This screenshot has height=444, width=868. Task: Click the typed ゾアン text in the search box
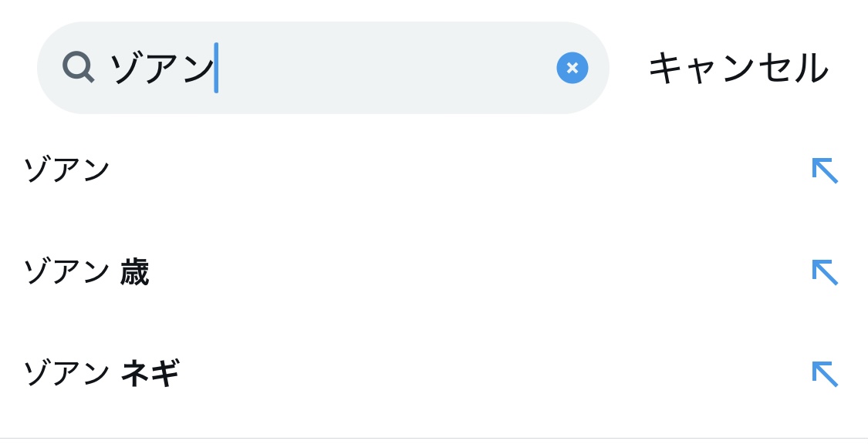pos(160,68)
